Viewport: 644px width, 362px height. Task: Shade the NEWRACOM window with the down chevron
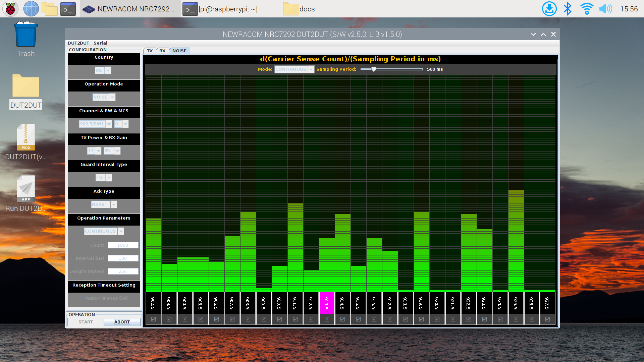[533, 34]
